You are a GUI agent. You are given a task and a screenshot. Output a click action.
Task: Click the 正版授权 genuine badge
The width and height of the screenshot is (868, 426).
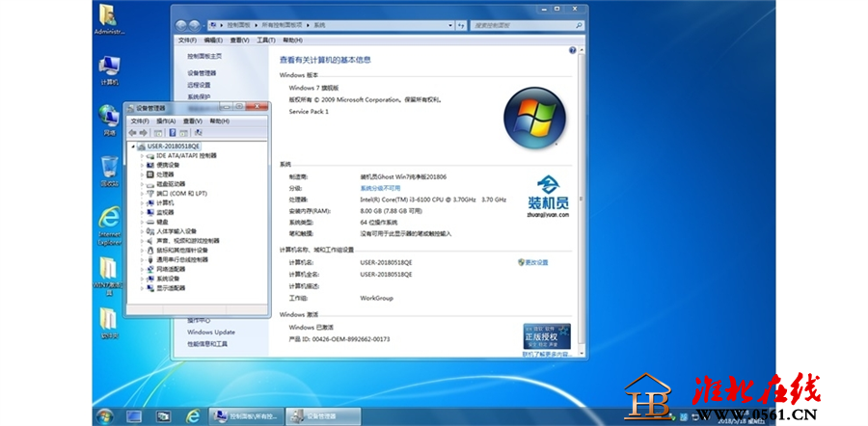[x=547, y=336]
